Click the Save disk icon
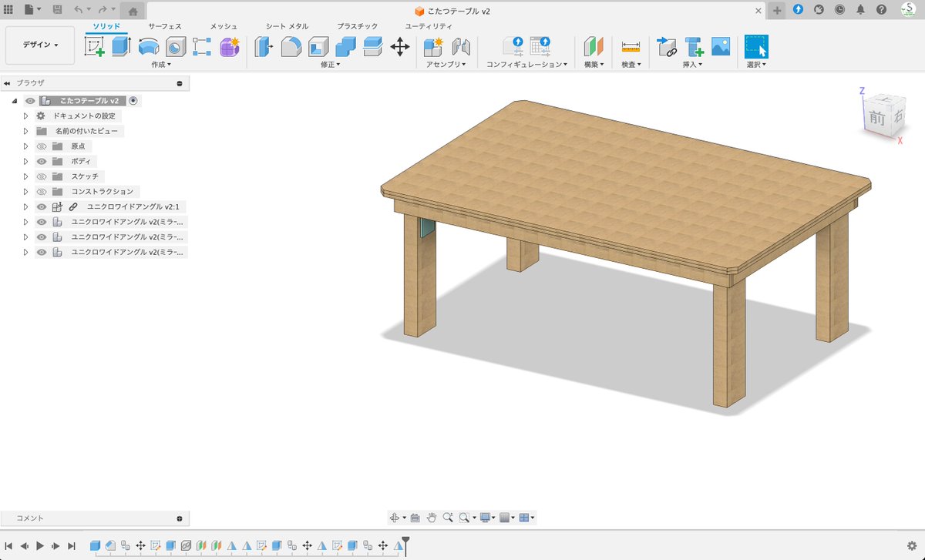Image resolution: width=925 pixels, height=560 pixels. tap(57, 10)
